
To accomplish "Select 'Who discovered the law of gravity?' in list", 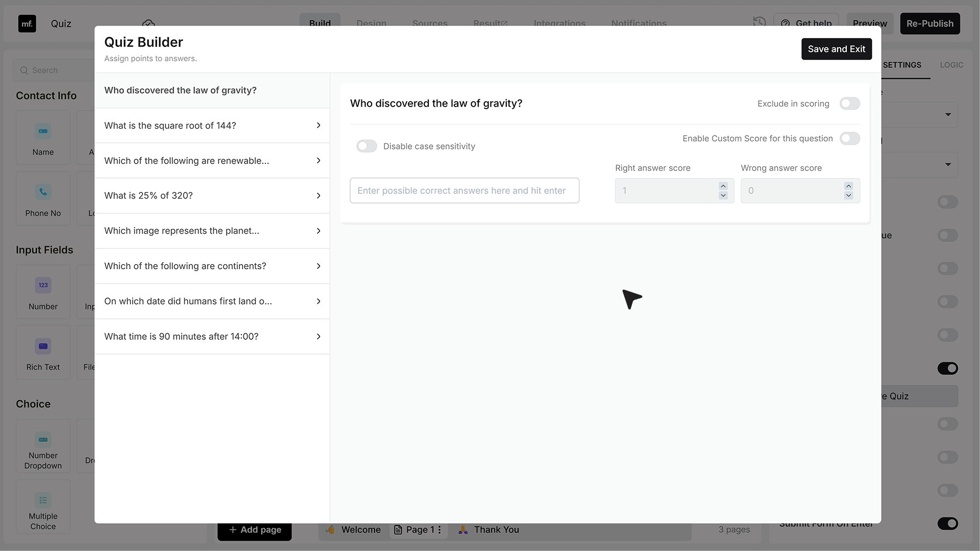I will click(x=212, y=90).
